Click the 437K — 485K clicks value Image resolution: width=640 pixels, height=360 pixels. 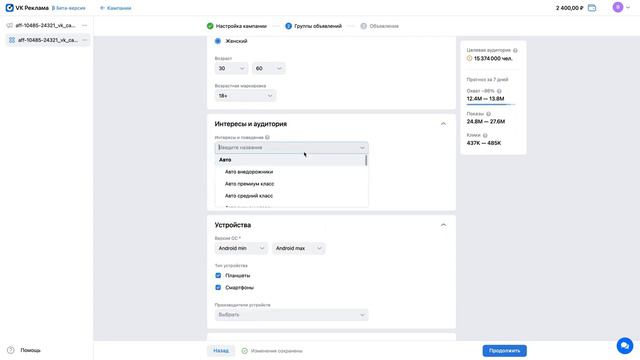[x=484, y=143]
